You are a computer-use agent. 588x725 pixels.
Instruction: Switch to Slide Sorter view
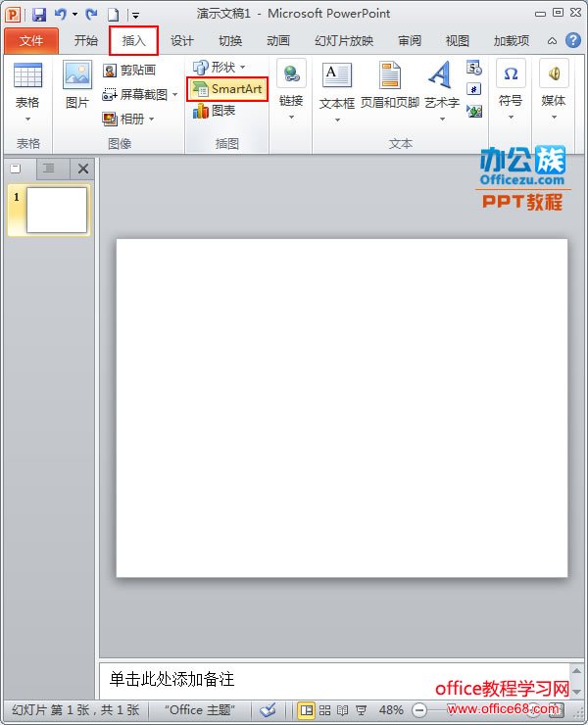325,709
